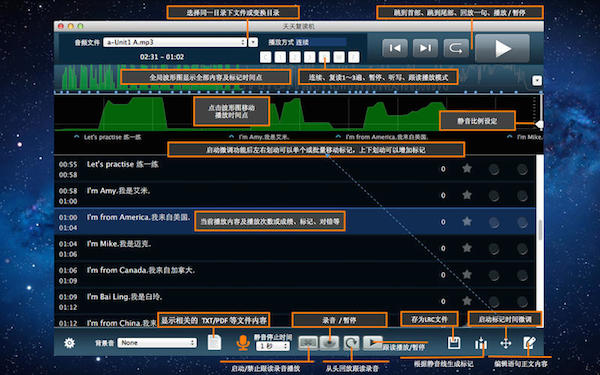Open the playback mode field showing 连续

point(321,42)
